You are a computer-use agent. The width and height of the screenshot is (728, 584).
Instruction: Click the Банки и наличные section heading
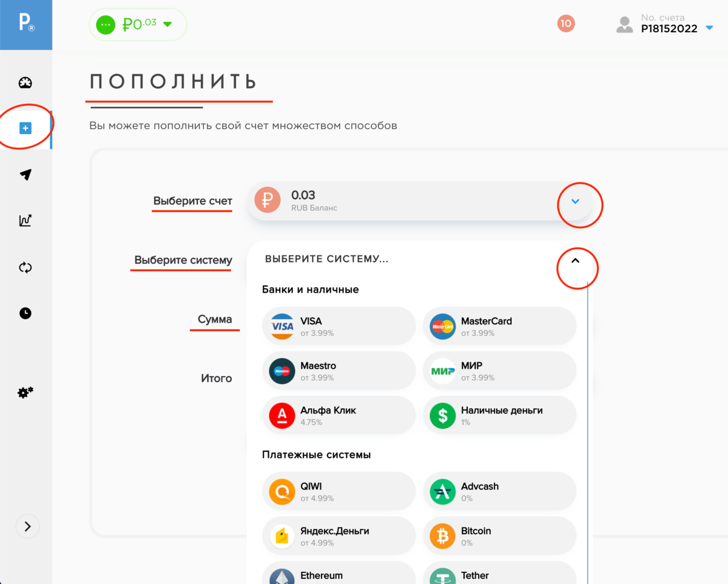[x=311, y=289]
